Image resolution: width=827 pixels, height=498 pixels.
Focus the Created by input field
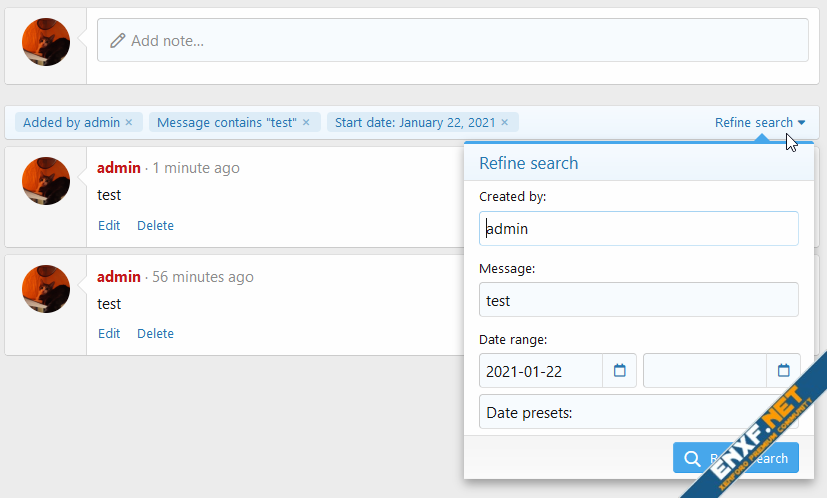point(638,229)
